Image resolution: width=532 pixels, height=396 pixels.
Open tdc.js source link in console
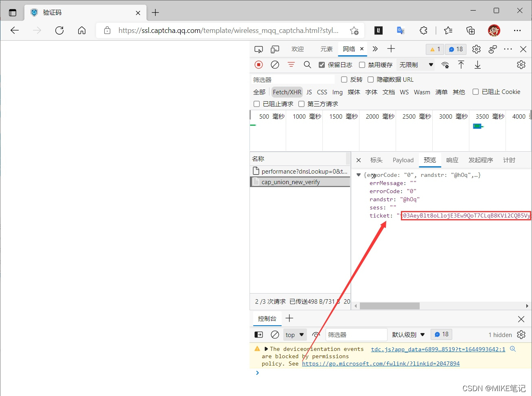click(x=438, y=349)
